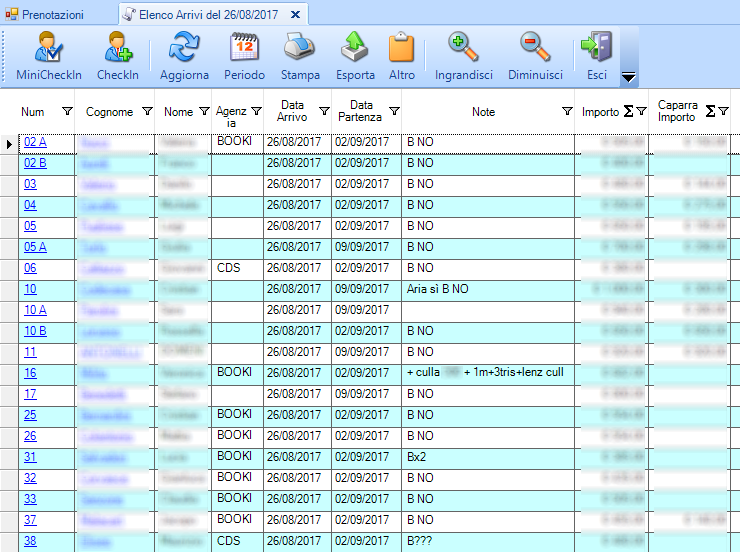Close the Elenco Arrivi tab
This screenshot has height=552, width=740.
pyautogui.click(x=294, y=15)
